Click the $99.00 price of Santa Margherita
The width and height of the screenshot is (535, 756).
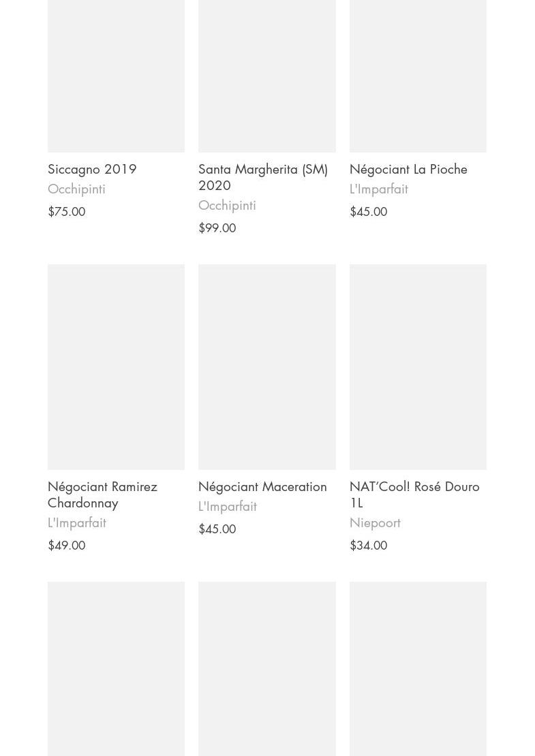pyautogui.click(x=217, y=228)
